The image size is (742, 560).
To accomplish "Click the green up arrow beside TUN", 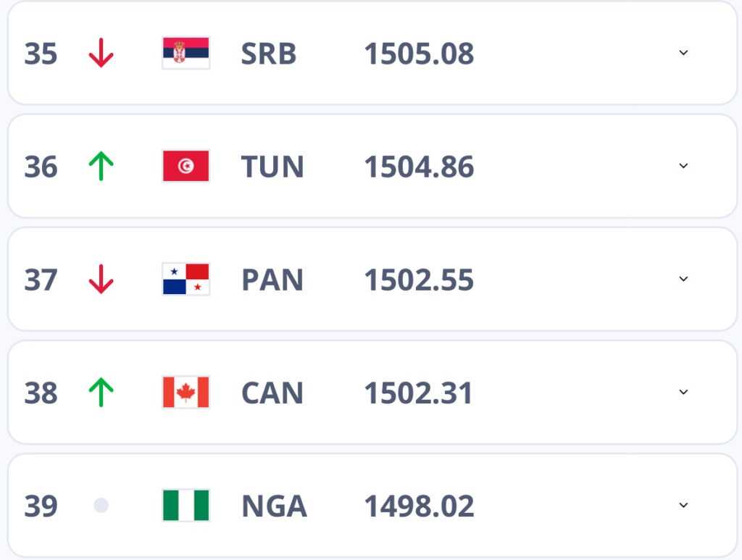I will pos(101,166).
